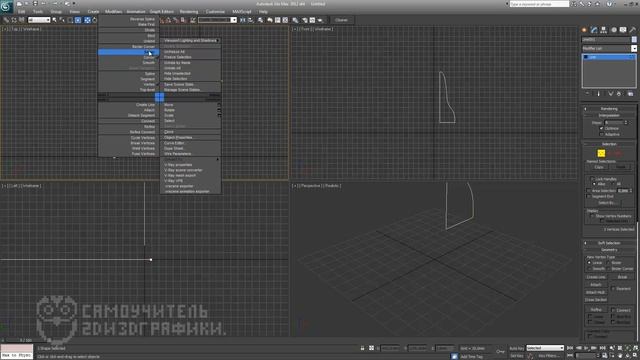The width and height of the screenshot is (640, 360).
Task: Click Go to End playback button
Action: tap(603, 348)
